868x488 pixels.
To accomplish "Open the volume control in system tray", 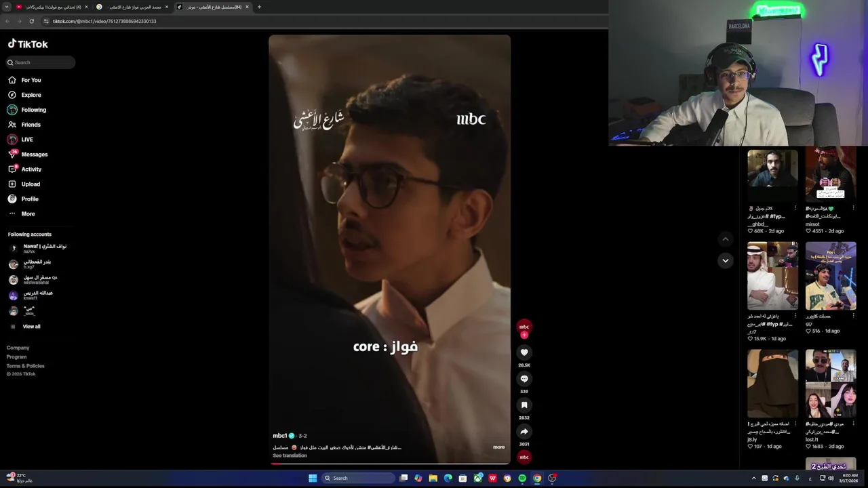I will pyautogui.click(x=831, y=478).
